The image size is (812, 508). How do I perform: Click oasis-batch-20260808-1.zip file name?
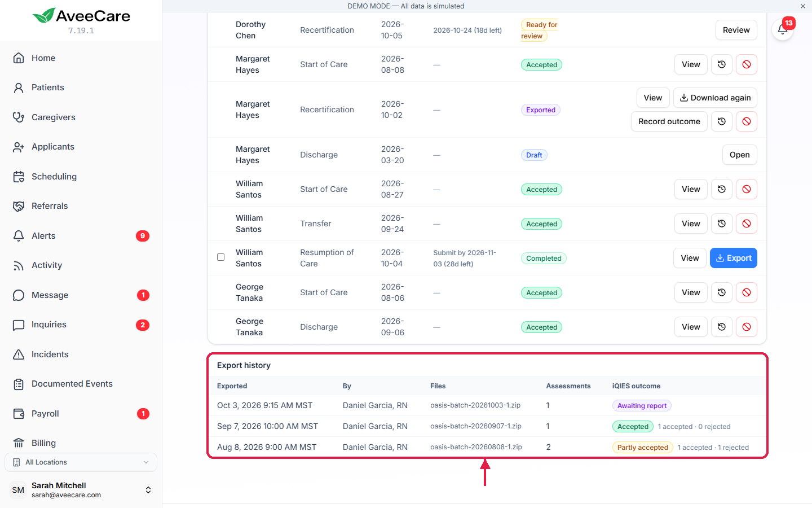coord(476,447)
